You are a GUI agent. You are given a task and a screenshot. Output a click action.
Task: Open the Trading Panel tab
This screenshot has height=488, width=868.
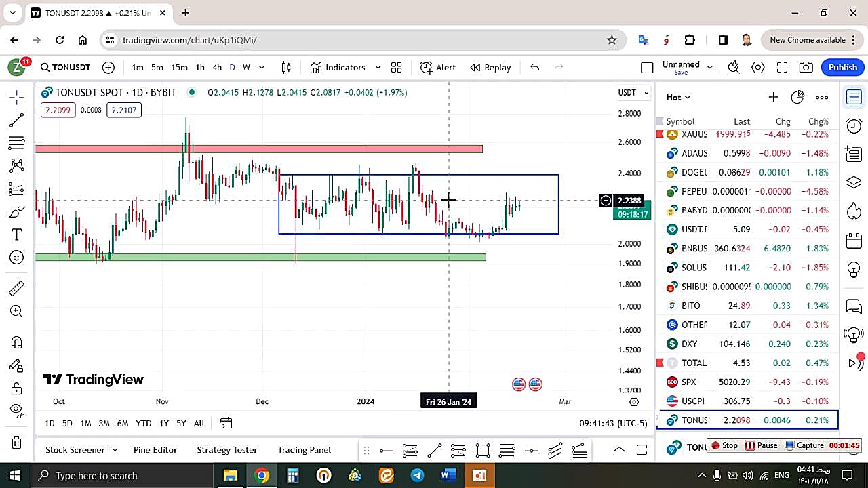point(304,449)
